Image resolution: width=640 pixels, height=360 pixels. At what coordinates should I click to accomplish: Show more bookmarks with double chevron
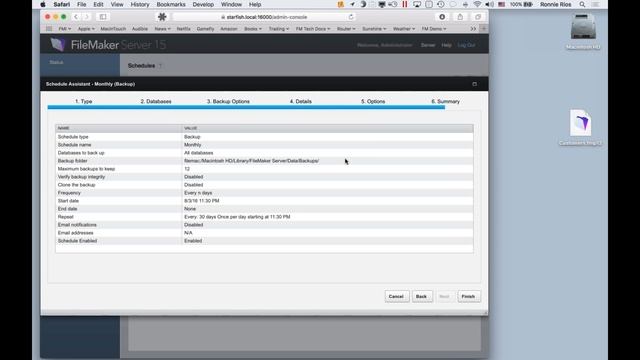pos(473,29)
